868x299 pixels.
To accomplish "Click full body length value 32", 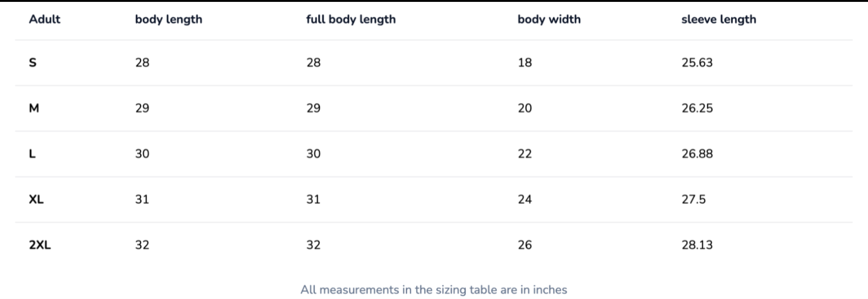I will 313,245.
